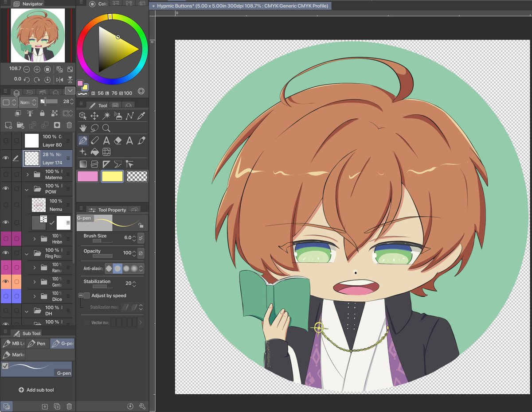Open sub tool detail wrench icon
Image resolution: width=532 pixels, height=412 pixels.
click(x=142, y=406)
